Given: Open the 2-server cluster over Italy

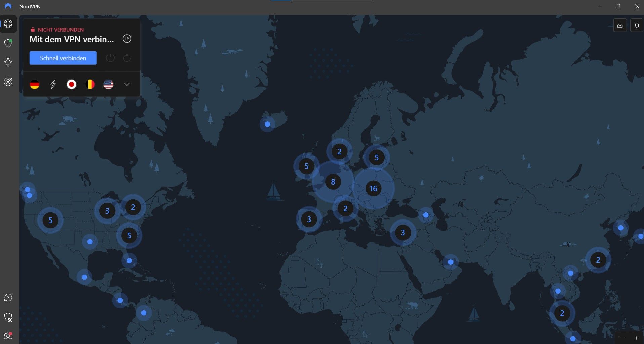Looking at the screenshot, I should [x=345, y=208].
